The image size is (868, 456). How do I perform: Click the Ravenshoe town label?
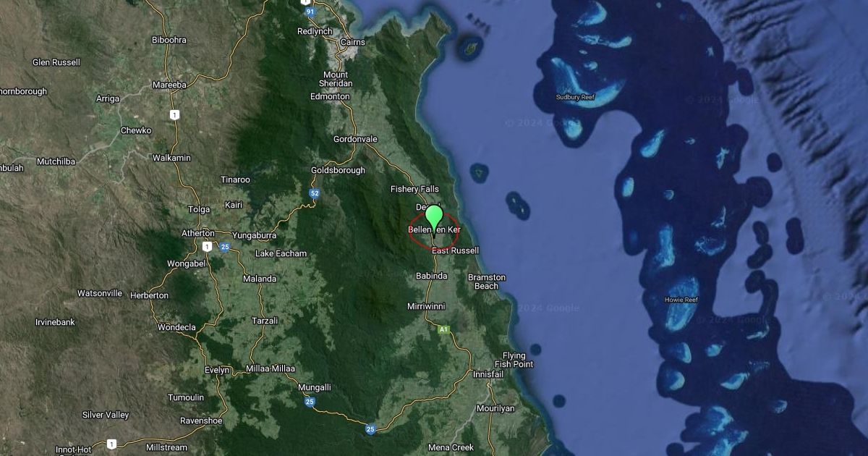click(x=179, y=420)
